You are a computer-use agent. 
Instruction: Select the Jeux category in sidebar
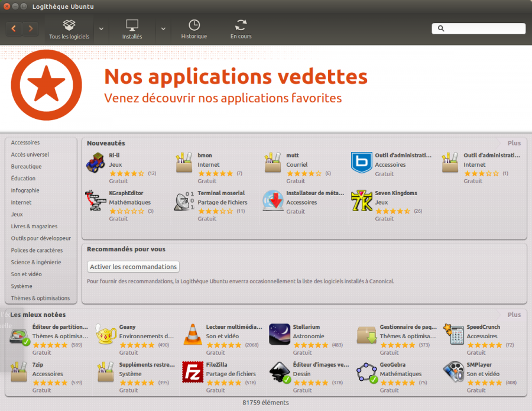(17, 214)
